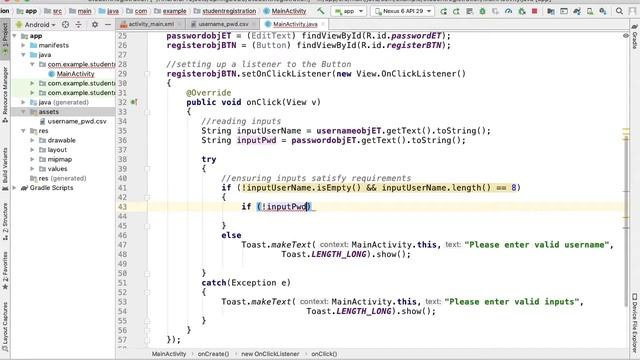The height and width of the screenshot is (360, 640).
Task: Toggle the Layout Captures side panel
Action: click(x=5, y=327)
